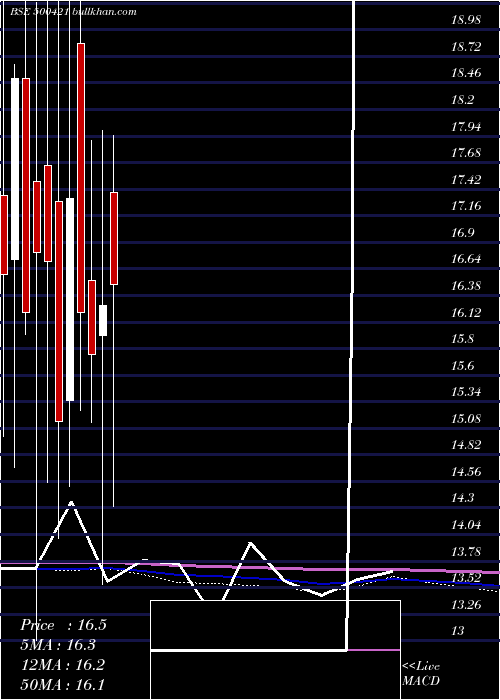Click the 14.3 price axis label
The width and height of the screenshot is (500, 700).
tap(462, 498)
